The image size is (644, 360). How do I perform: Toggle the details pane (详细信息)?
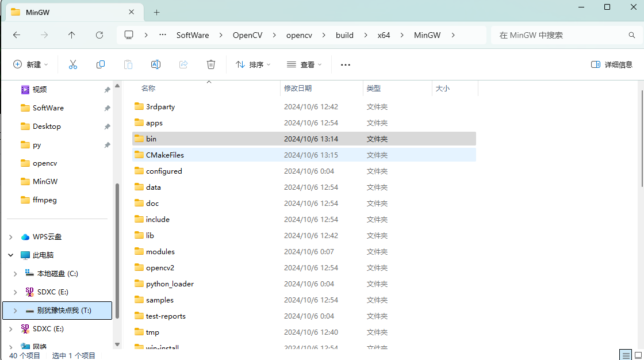point(612,65)
